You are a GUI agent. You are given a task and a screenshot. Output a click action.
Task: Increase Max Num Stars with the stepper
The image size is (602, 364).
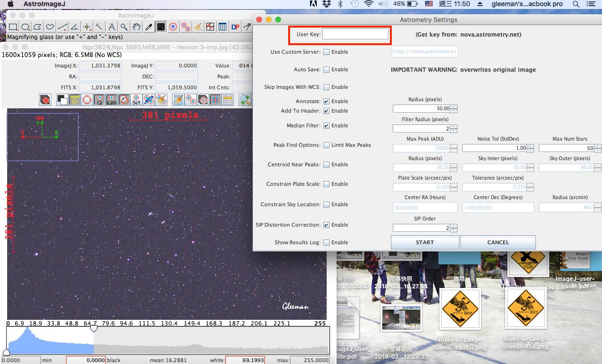[598, 145]
